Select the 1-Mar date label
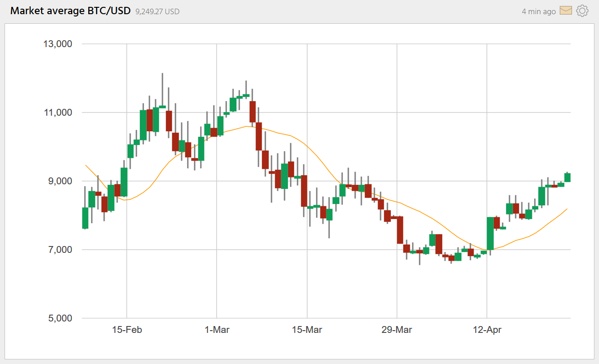Image resolution: width=599 pixels, height=364 pixels. tap(217, 330)
